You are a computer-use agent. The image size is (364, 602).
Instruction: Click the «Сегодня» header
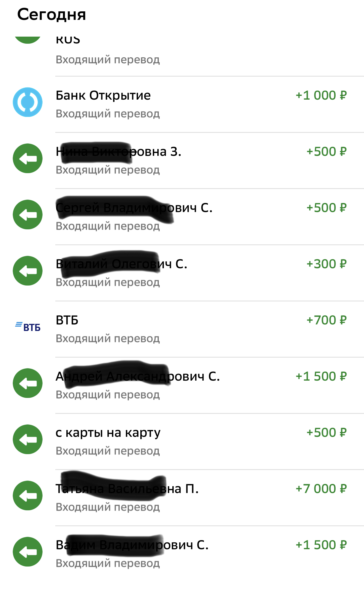(x=52, y=15)
